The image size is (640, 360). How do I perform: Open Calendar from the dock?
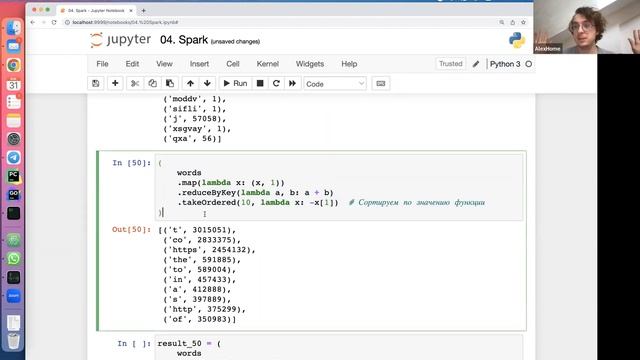[x=13, y=84]
